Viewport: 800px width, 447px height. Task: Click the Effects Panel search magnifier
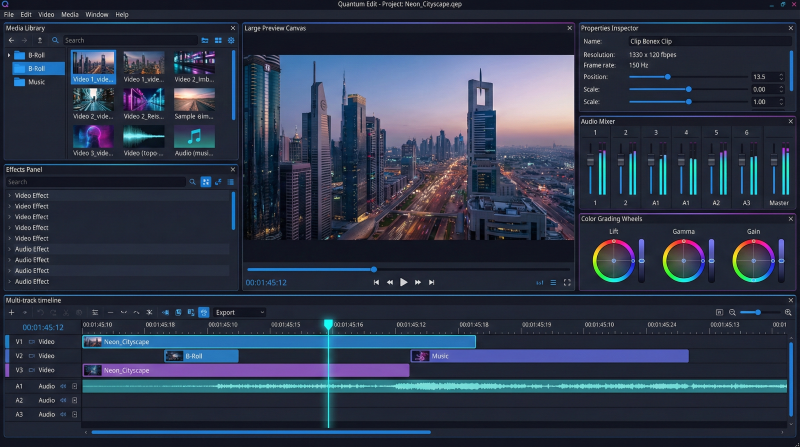(192, 182)
